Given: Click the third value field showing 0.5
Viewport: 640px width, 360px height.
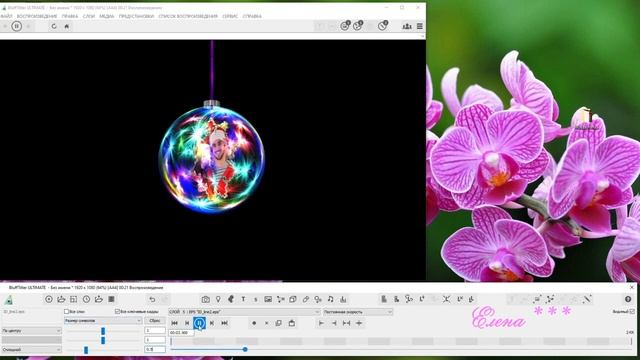Looking at the screenshot, I should (x=155, y=349).
